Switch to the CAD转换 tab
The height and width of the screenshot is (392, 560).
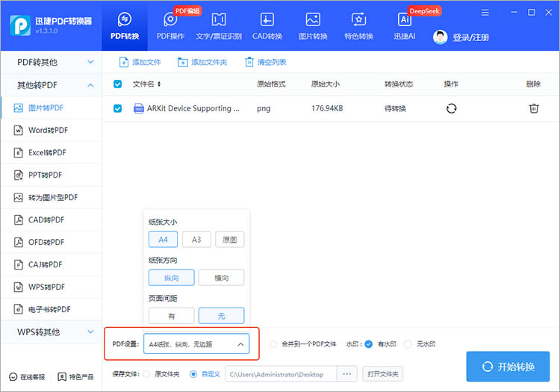(267, 26)
